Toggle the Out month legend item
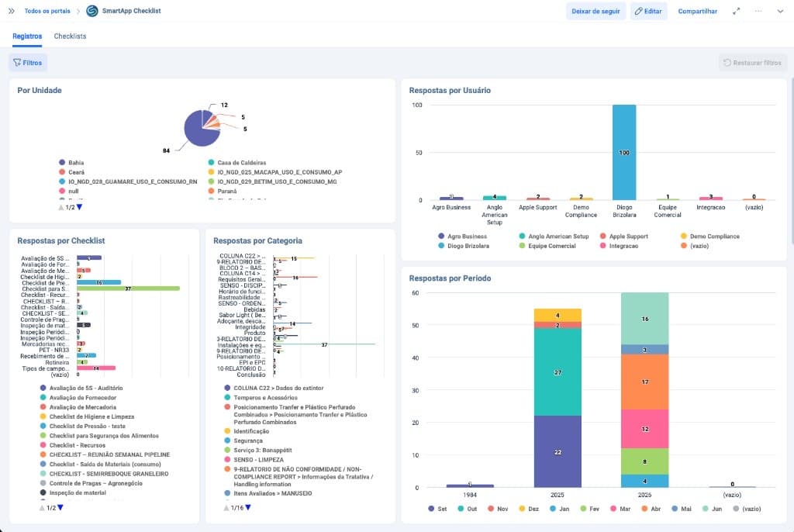Screen dimensions: 794x532 pyautogui.click(x=468, y=509)
